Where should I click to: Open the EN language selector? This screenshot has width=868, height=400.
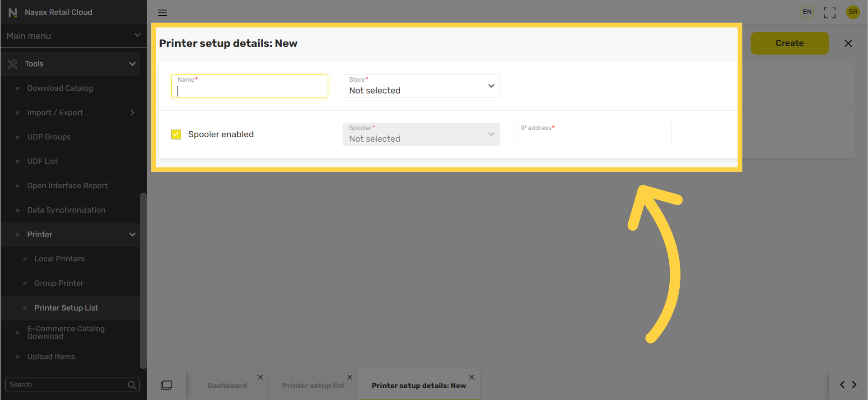tap(807, 12)
